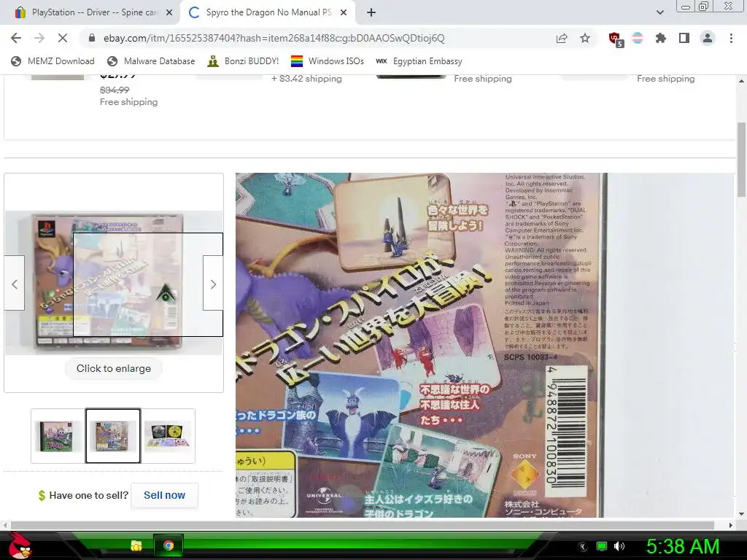Select the first front-cover thumbnail
Screen dimensions: 747x560
pos(58,436)
